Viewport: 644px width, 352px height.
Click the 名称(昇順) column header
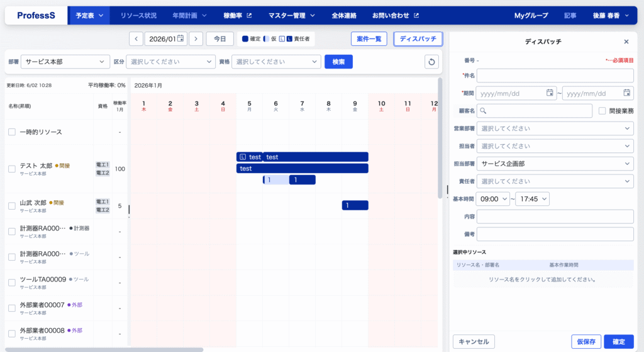click(x=19, y=106)
